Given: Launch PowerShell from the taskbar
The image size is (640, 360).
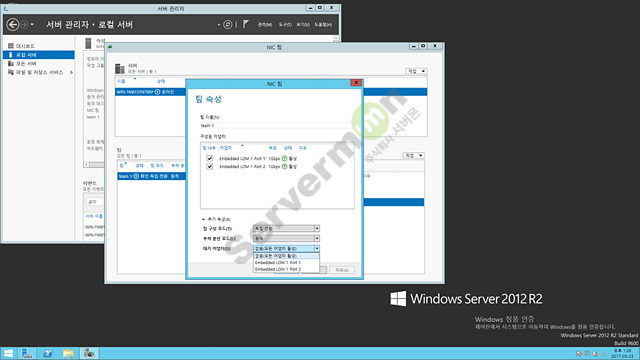Looking at the screenshot, I should (x=48, y=353).
